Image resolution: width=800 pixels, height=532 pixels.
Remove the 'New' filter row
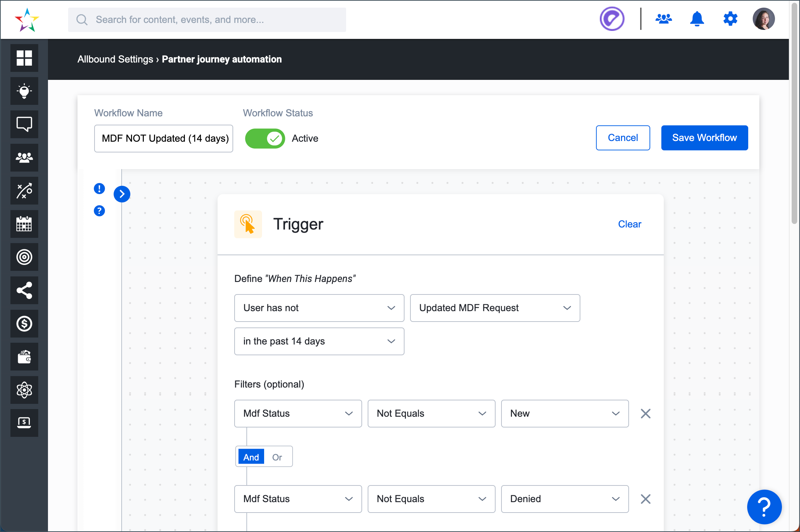(x=645, y=414)
